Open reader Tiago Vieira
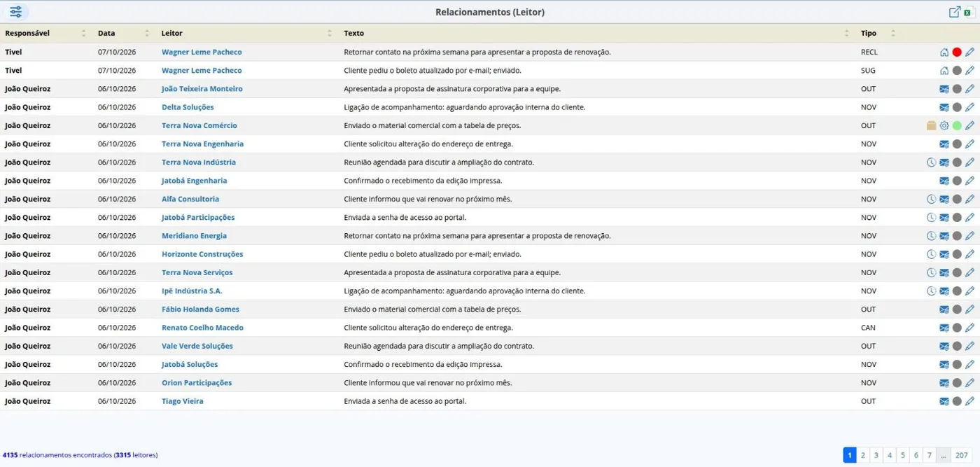The image size is (980, 467). (183, 401)
